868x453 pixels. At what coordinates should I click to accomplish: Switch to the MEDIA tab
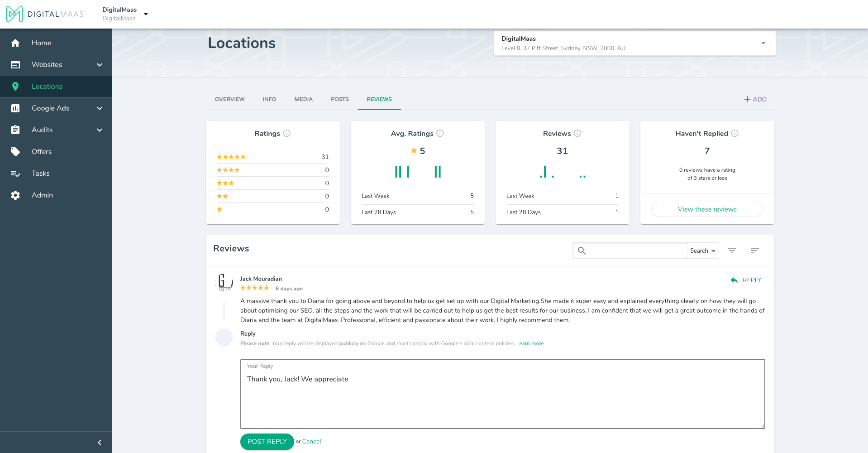tap(303, 99)
